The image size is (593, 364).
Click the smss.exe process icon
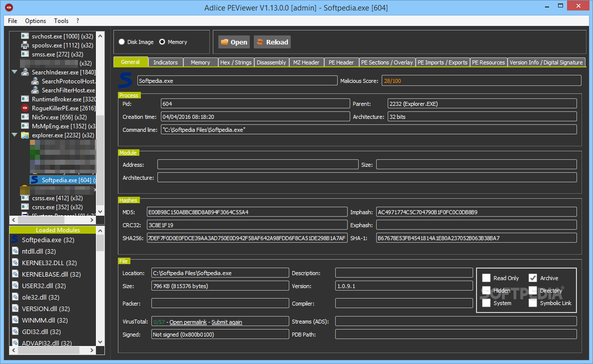coord(25,54)
